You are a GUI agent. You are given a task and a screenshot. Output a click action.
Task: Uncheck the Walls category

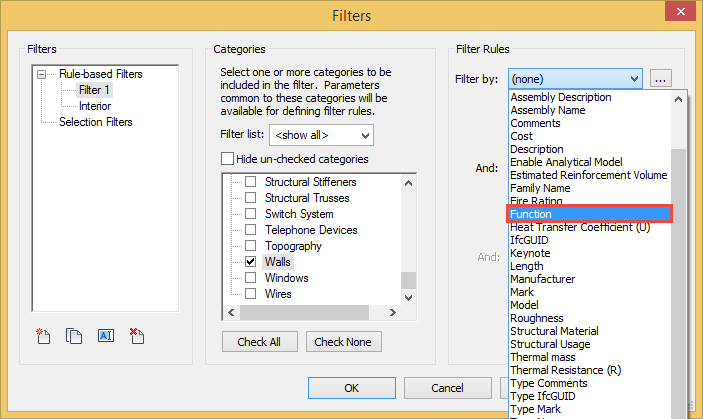251,262
